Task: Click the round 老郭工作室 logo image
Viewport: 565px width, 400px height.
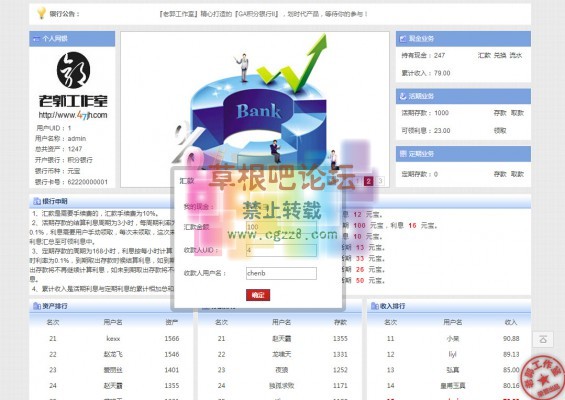Action: pyautogui.click(x=73, y=70)
